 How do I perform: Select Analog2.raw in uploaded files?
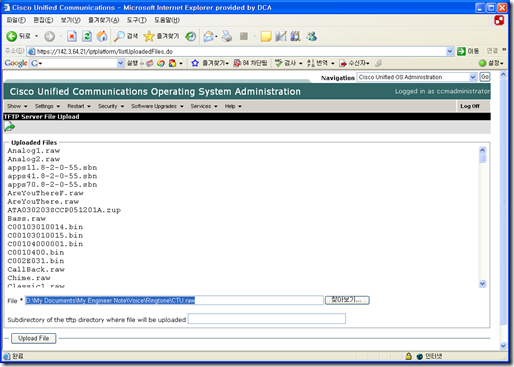[34, 159]
